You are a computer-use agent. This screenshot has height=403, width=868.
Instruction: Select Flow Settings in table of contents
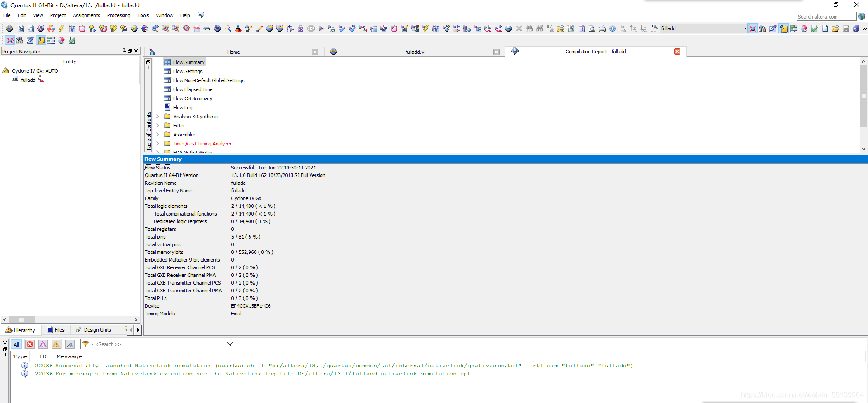188,71
